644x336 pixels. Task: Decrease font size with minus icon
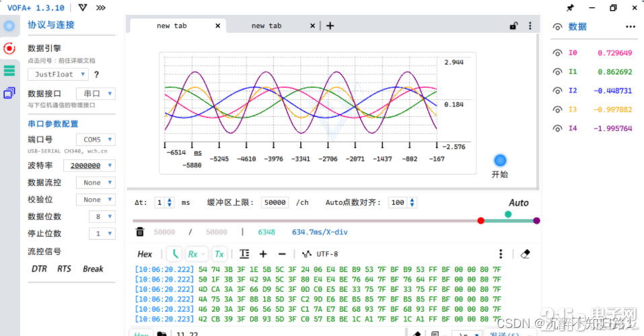pyautogui.click(x=282, y=254)
